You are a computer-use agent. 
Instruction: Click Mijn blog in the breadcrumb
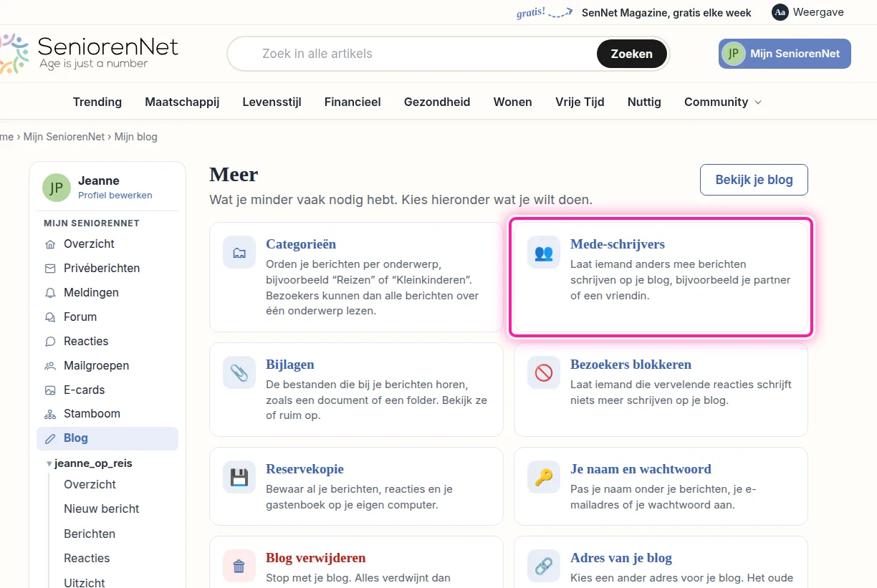coord(136,137)
